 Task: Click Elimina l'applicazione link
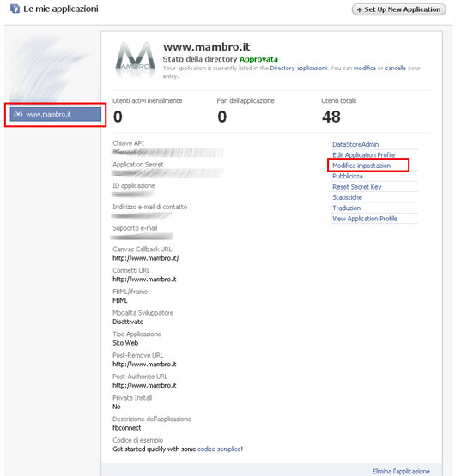click(401, 471)
